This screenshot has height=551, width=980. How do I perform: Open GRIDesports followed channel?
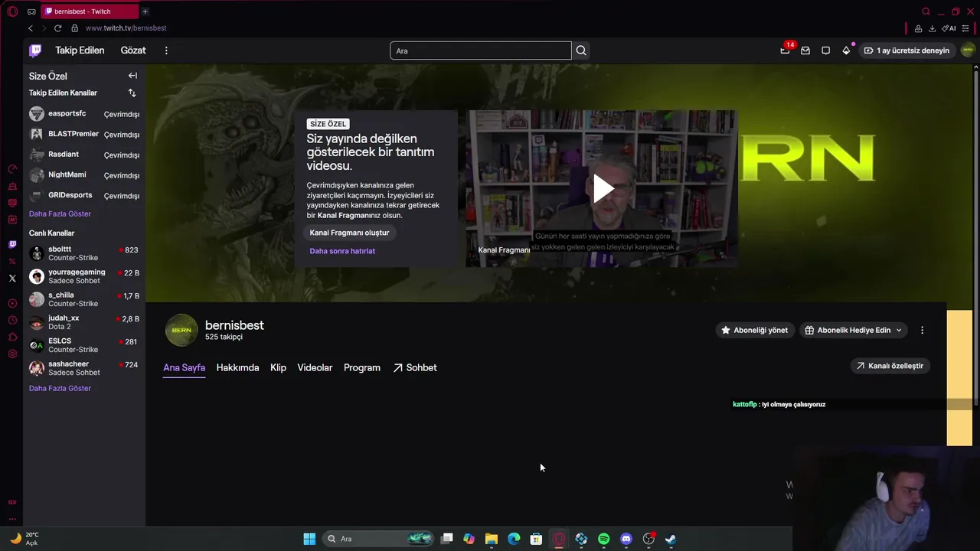pyautogui.click(x=84, y=196)
